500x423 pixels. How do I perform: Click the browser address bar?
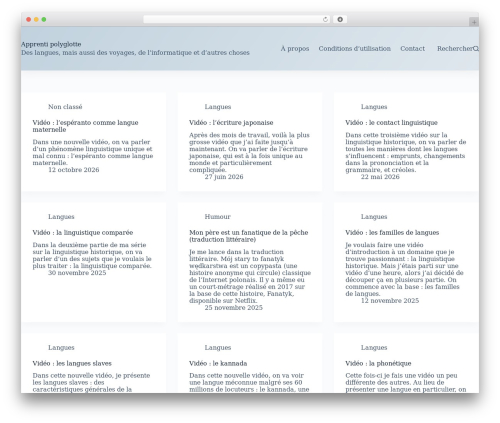point(237,20)
